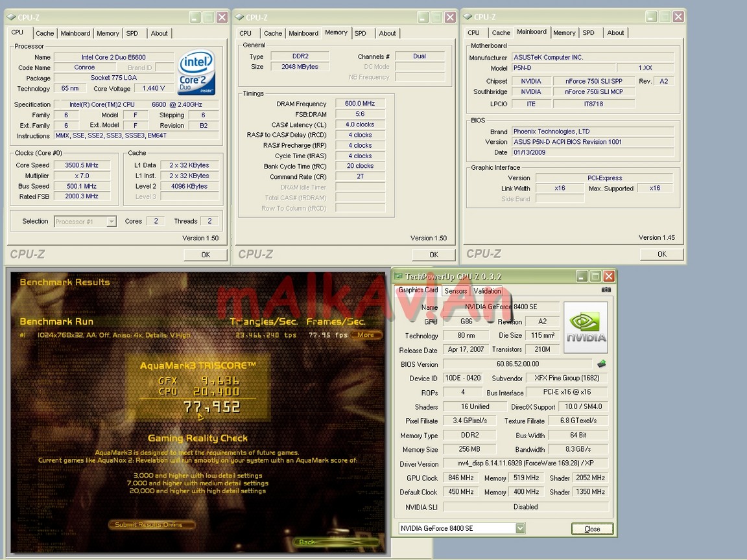
Task: Click the title bar icon of right CPU-Z window
Action: tap(468, 17)
